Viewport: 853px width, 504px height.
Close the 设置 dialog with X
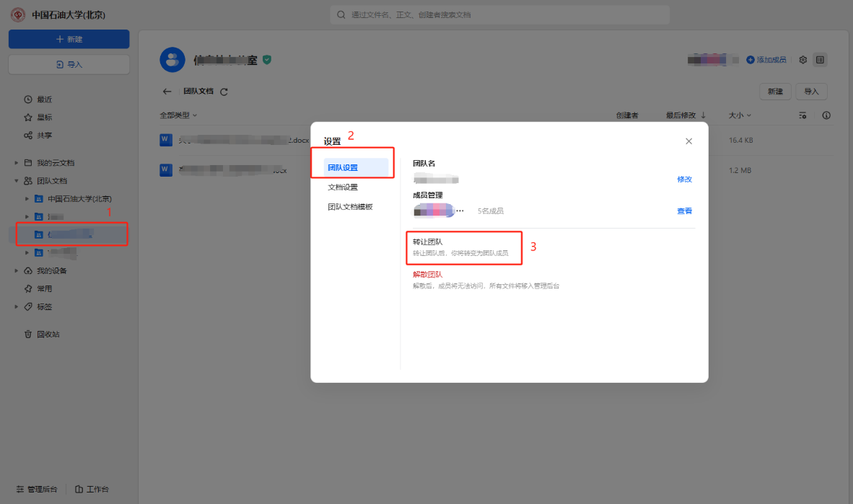point(688,141)
